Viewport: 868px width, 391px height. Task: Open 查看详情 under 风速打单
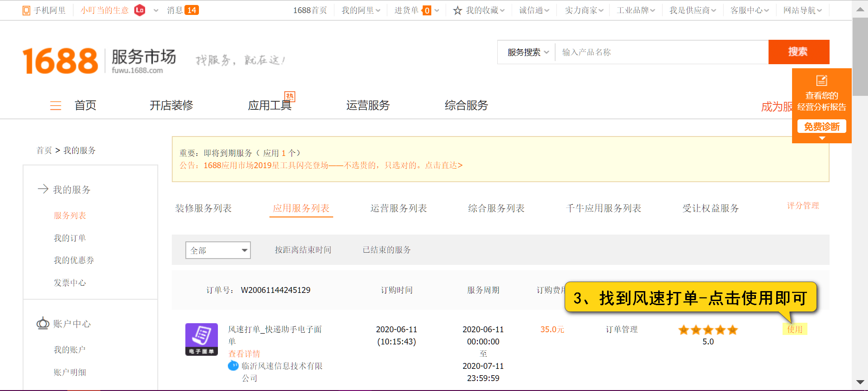[x=244, y=353]
